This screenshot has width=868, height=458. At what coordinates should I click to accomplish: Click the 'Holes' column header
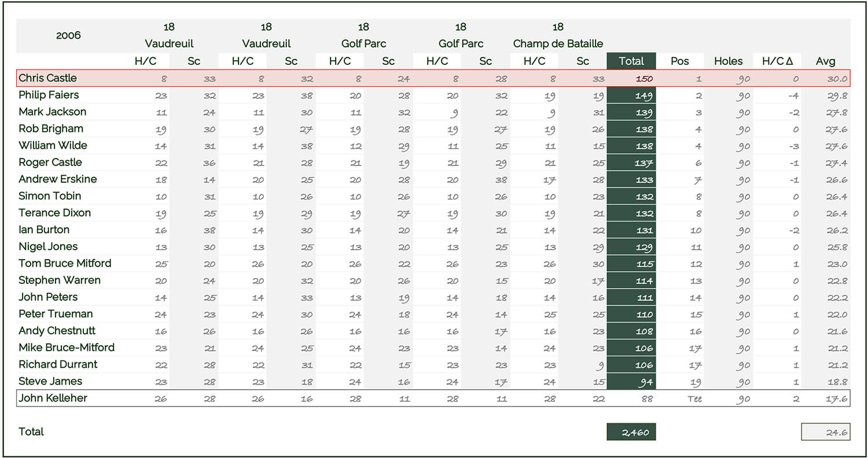(729, 61)
